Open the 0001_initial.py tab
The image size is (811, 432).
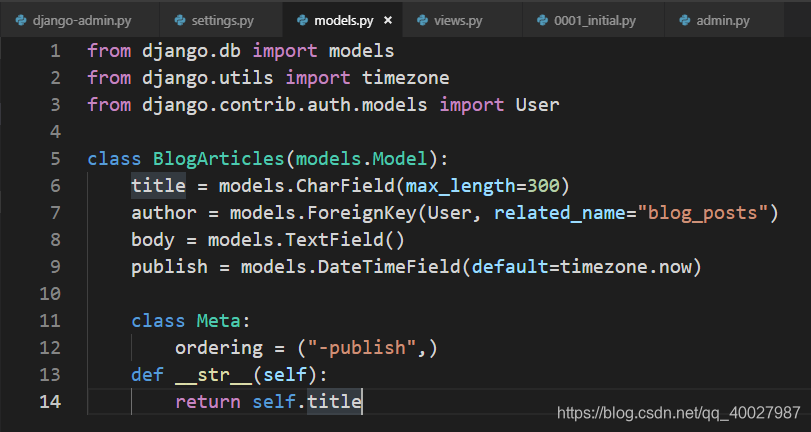pos(593,21)
